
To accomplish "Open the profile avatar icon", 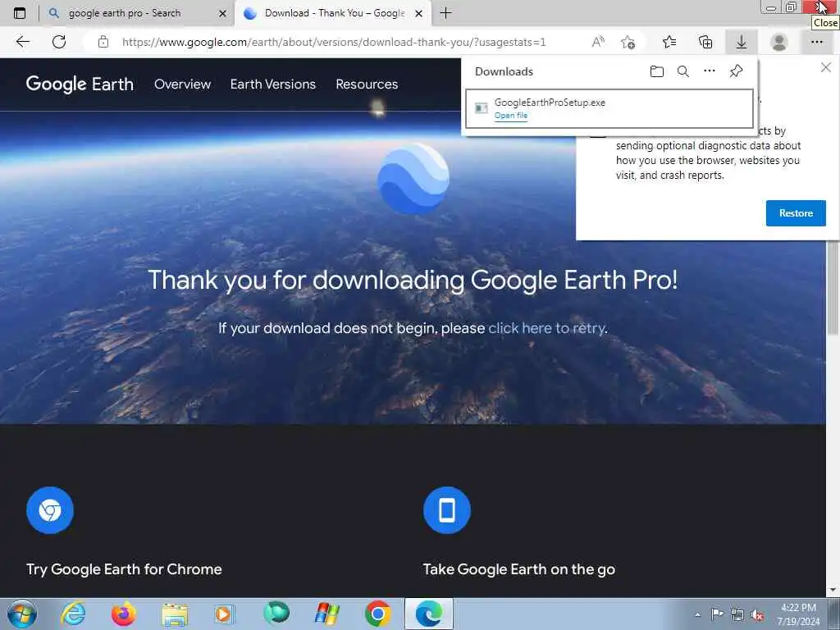I will click(x=779, y=42).
